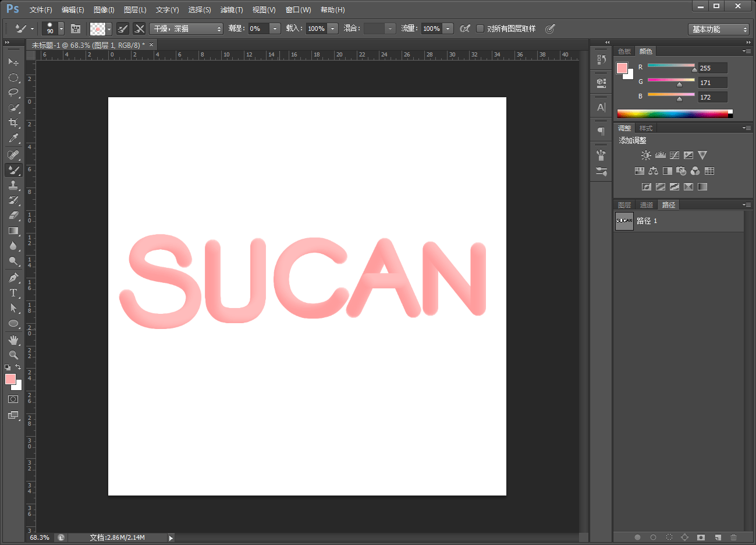This screenshot has height=545, width=756.
Task: Open the Paths panel flyout menu
Action: click(747, 205)
